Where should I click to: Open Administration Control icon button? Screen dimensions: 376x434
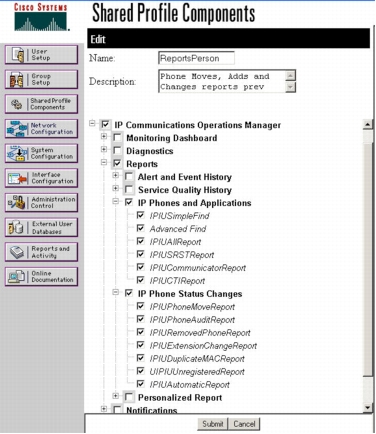coord(41,203)
